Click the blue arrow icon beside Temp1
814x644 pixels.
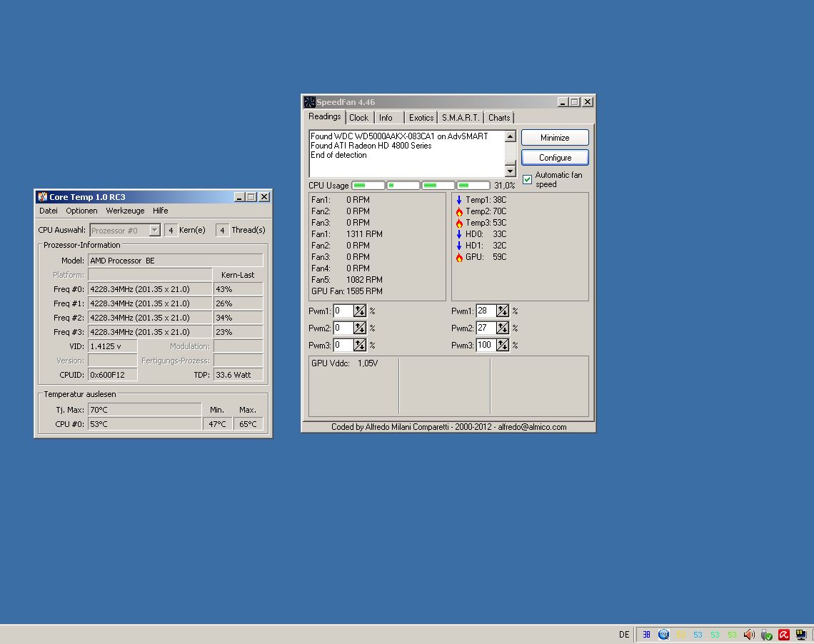coord(459,200)
